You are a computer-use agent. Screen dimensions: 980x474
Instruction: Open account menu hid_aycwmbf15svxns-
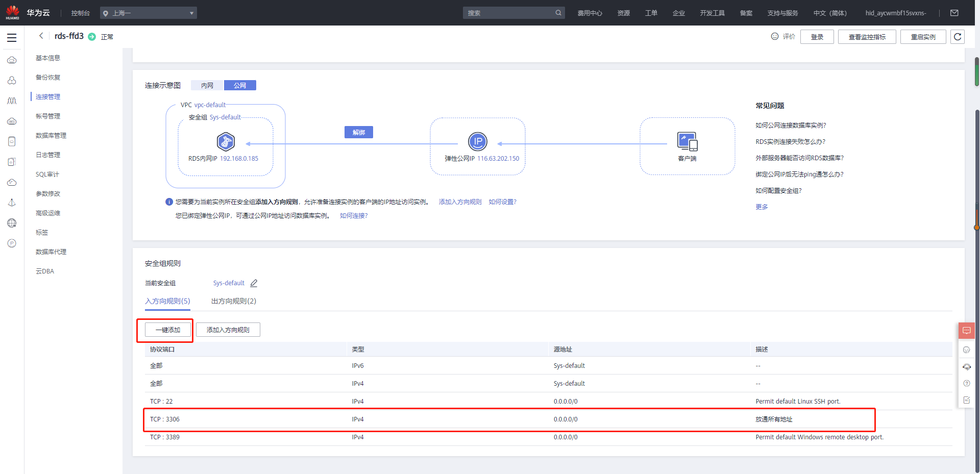pyautogui.click(x=896, y=13)
